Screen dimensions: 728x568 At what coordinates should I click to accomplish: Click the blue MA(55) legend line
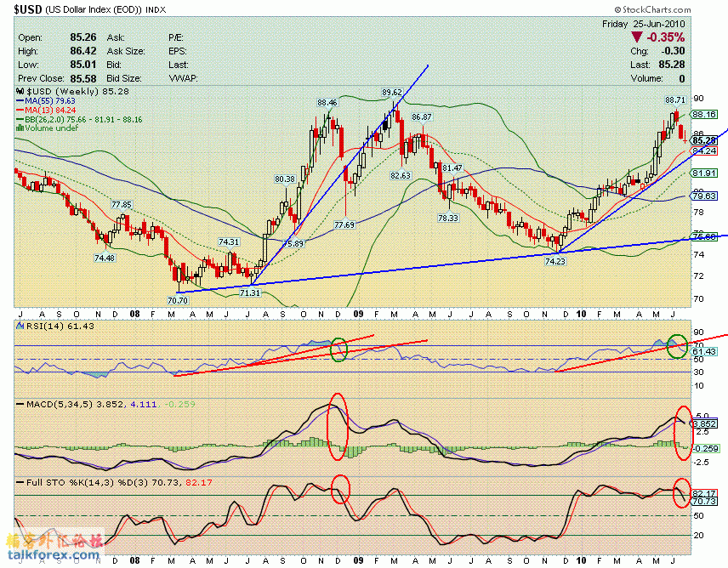(x=21, y=100)
